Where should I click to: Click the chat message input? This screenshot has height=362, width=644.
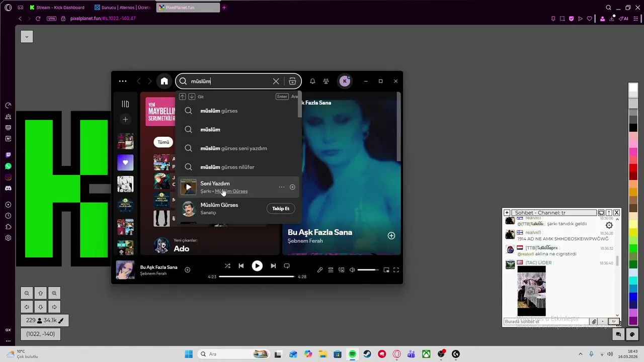[x=547, y=321]
